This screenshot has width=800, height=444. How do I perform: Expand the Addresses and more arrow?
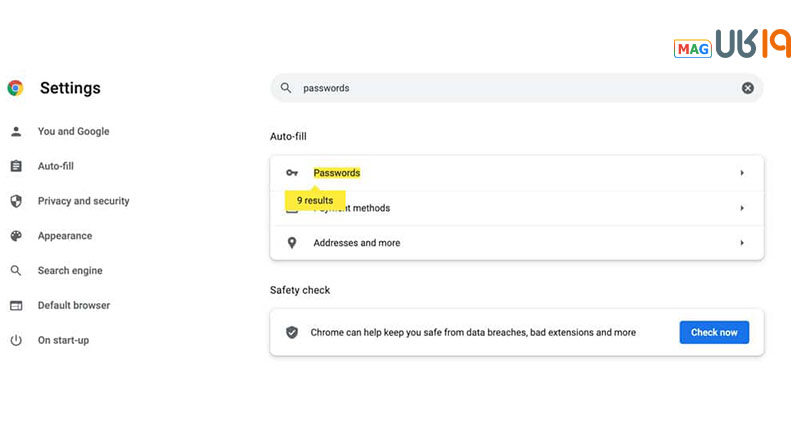pos(742,243)
